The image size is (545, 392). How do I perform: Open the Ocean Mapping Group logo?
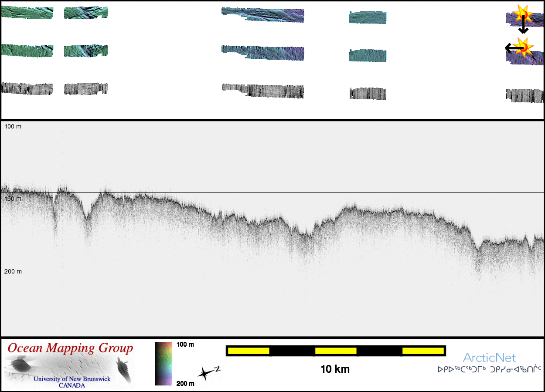pos(70,365)
